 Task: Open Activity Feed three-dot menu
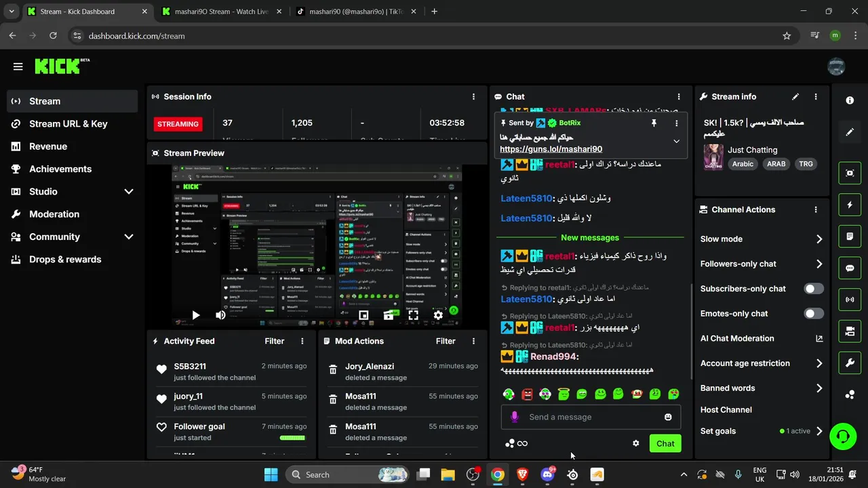[302, 341]
